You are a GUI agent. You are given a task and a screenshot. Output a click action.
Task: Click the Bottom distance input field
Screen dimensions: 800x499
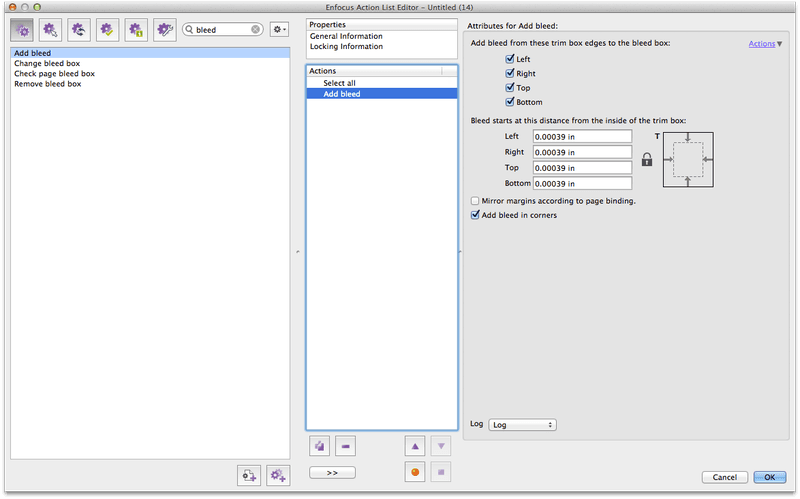click(x=582, y=184)
